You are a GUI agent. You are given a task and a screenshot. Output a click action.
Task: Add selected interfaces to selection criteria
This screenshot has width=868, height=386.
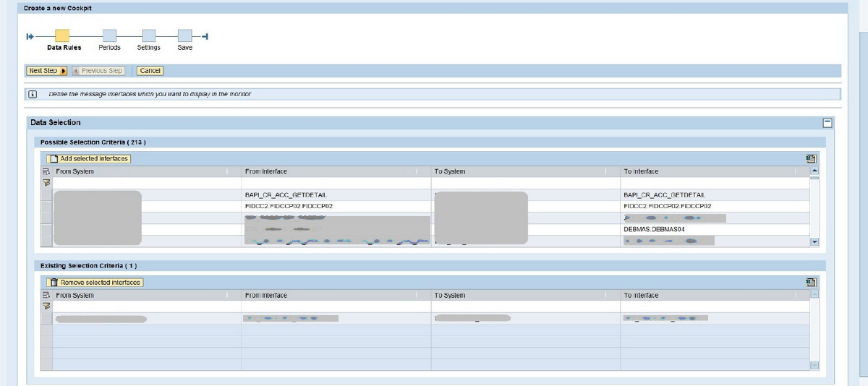(89, 158)
